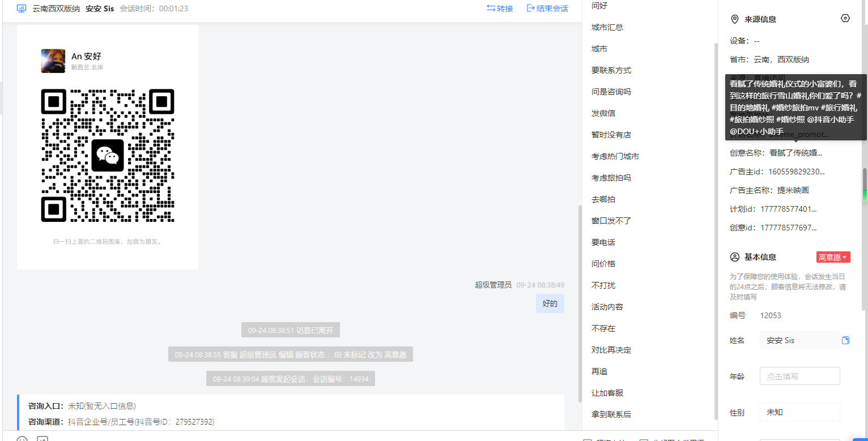Open the WeChat QR code image

tap(108, 155)
